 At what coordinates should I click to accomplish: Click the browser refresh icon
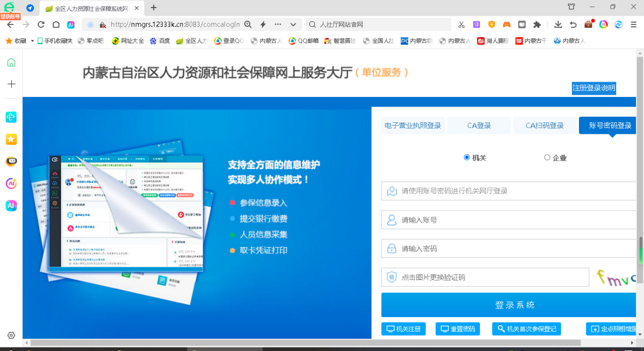41,24
